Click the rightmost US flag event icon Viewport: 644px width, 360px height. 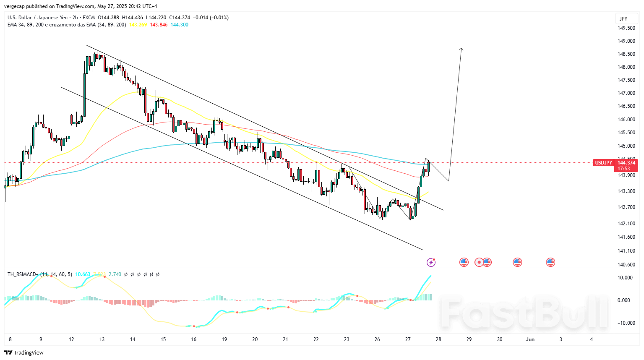[x=550, y=262]
